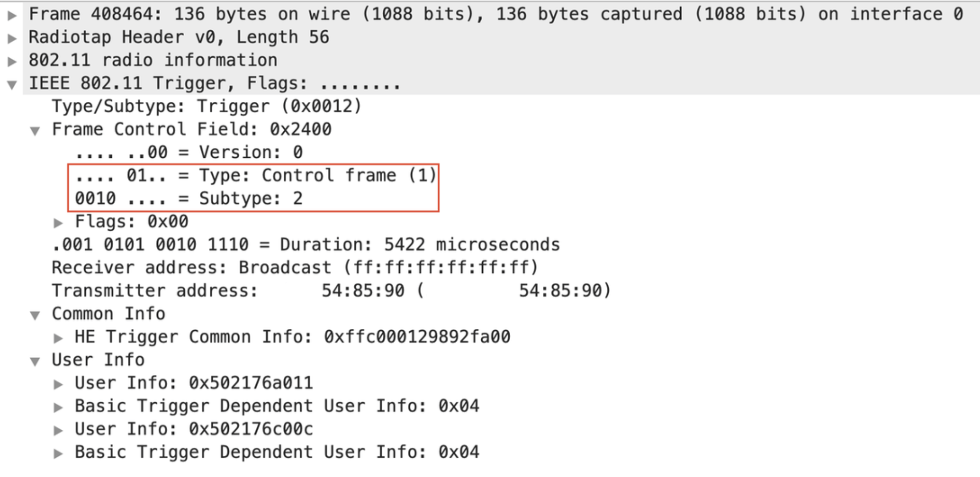980x477 pixels.
Task: Expand User Info 0x502176c00c
Action: (x=58, y=428)
